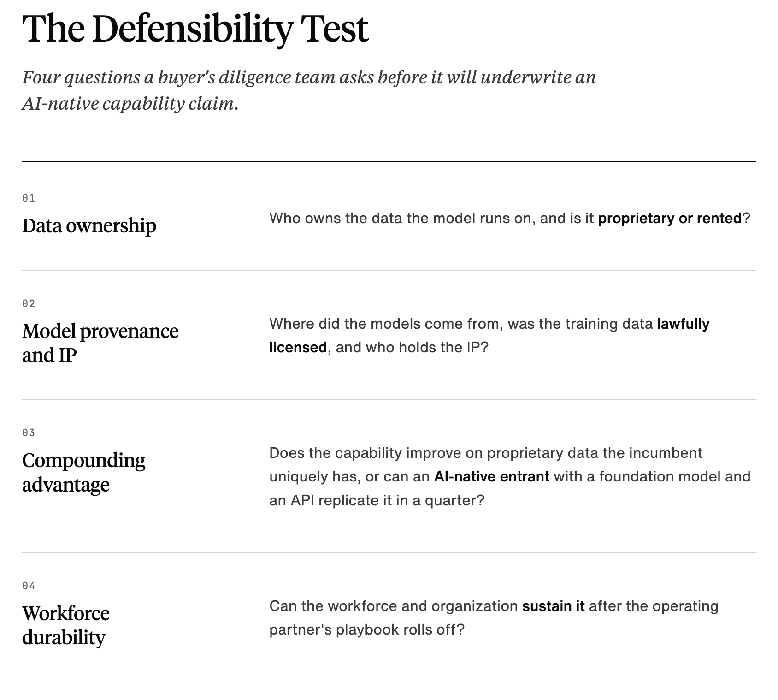This screenshot has width=778, height=700.
Task: Click 'Where did the models come from' sentence
Action: click(x=489, y=335)
